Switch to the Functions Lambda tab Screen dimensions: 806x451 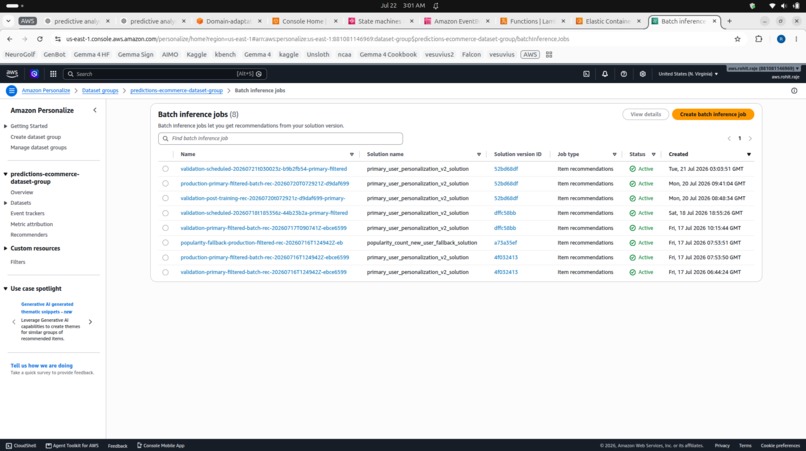532,21
